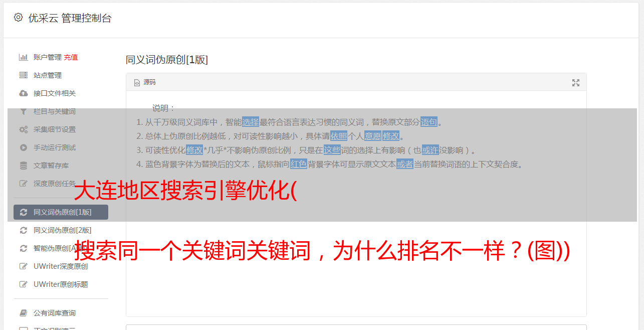Click the highlighted word 选择 in line 1
This screenshot has height=330, width=644.
(251, 122)
